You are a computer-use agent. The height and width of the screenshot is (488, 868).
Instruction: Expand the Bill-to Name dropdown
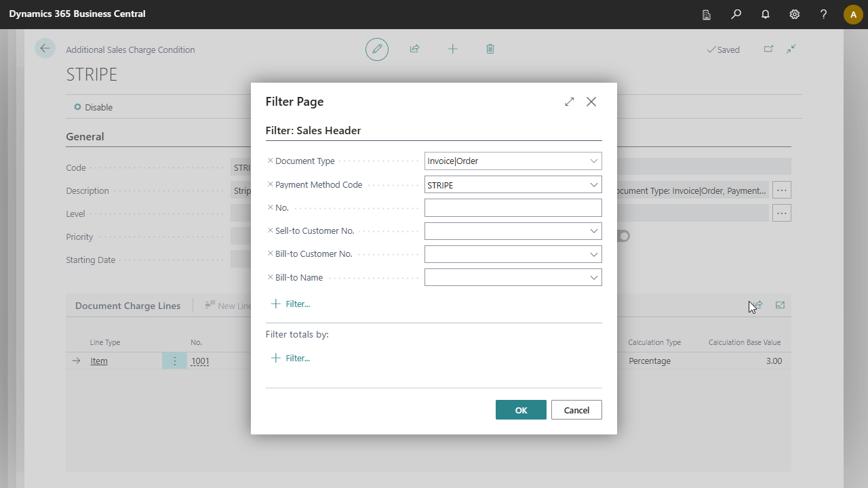pos(593,277)
